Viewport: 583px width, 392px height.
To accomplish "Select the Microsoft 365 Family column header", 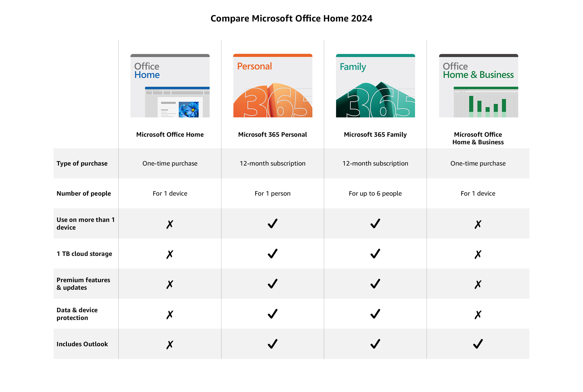I will tap(375, 134).
